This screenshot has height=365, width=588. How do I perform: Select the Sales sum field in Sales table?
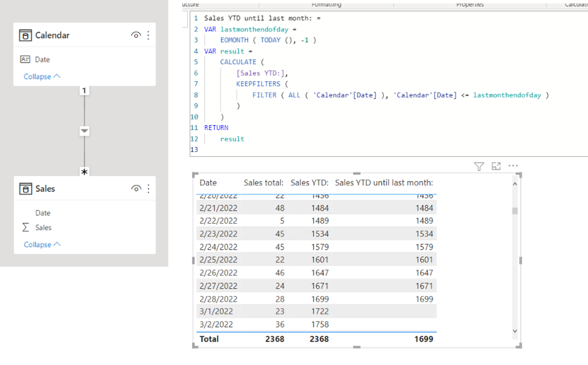pos(43,227)
